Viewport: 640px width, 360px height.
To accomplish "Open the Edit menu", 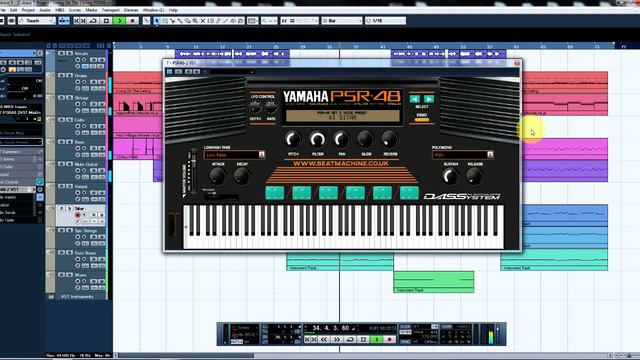I will [x=13, y=10].
